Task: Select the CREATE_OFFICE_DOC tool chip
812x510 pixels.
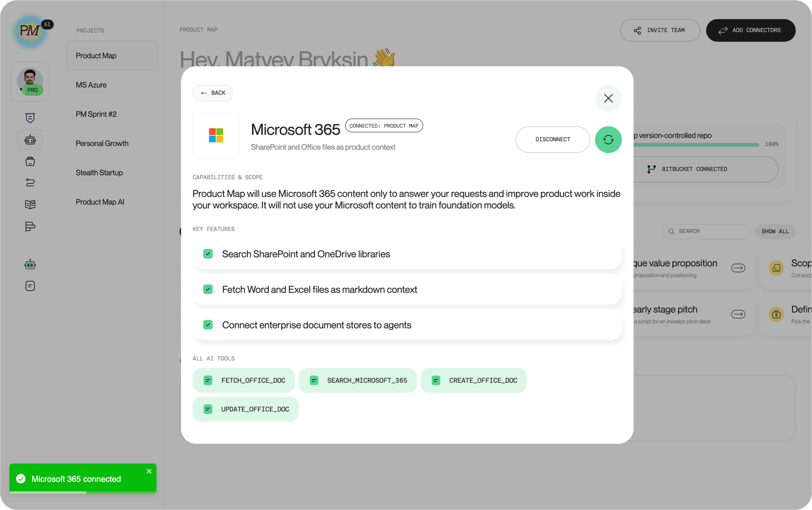Action: (x=474, y=380)
